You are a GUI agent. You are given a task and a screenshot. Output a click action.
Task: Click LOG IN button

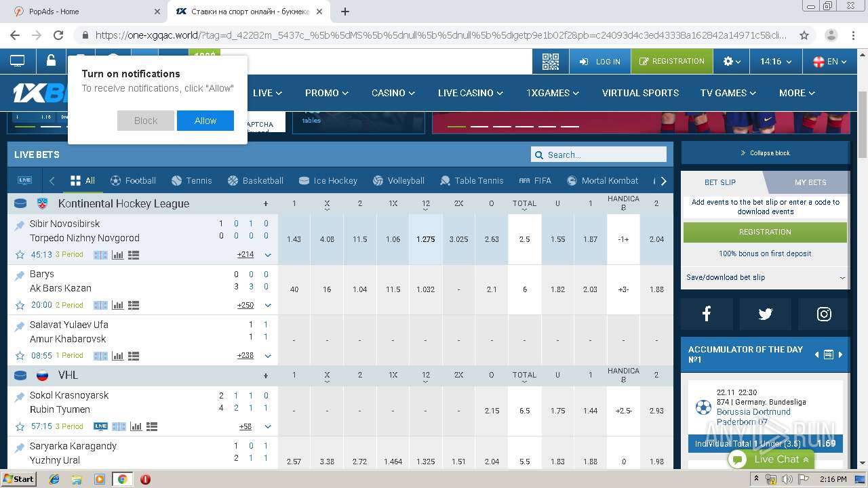pyautogui.click(x=600, y=62)
